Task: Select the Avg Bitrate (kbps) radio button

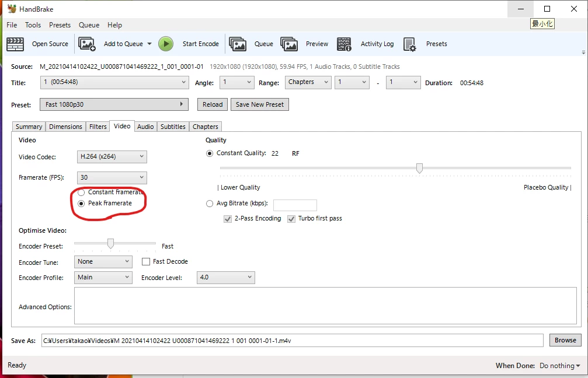Action: pyautogui.click(x=210, y=204)
